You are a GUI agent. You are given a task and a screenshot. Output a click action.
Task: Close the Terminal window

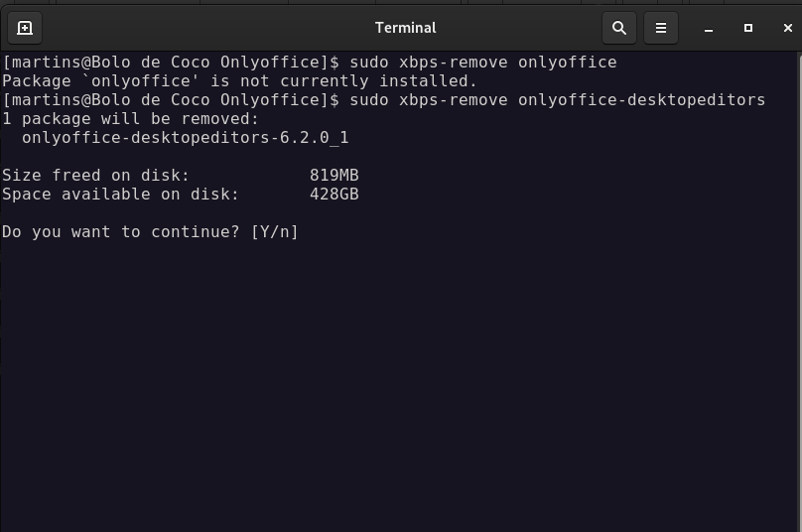[788, 28]
